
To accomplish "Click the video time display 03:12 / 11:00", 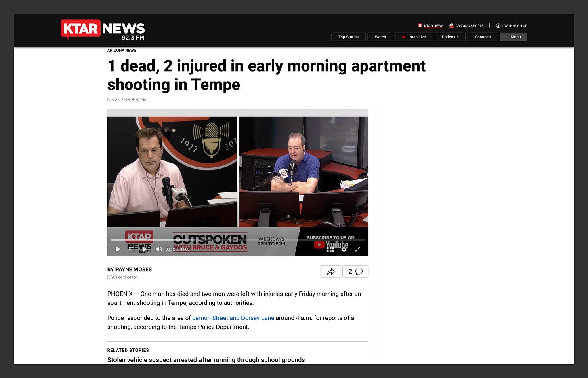I will 178,249.
